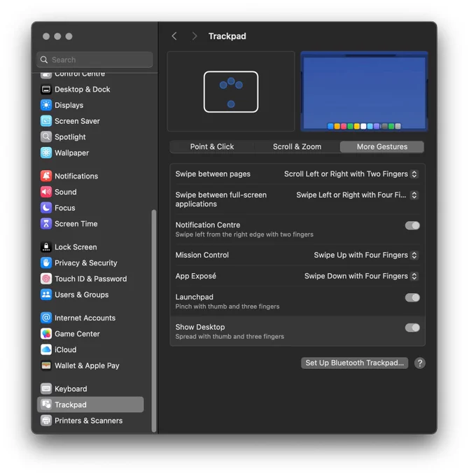469x476 pixels.
Task: Select the Internet Accounts @ icon
Action: [x=45, y=318]
